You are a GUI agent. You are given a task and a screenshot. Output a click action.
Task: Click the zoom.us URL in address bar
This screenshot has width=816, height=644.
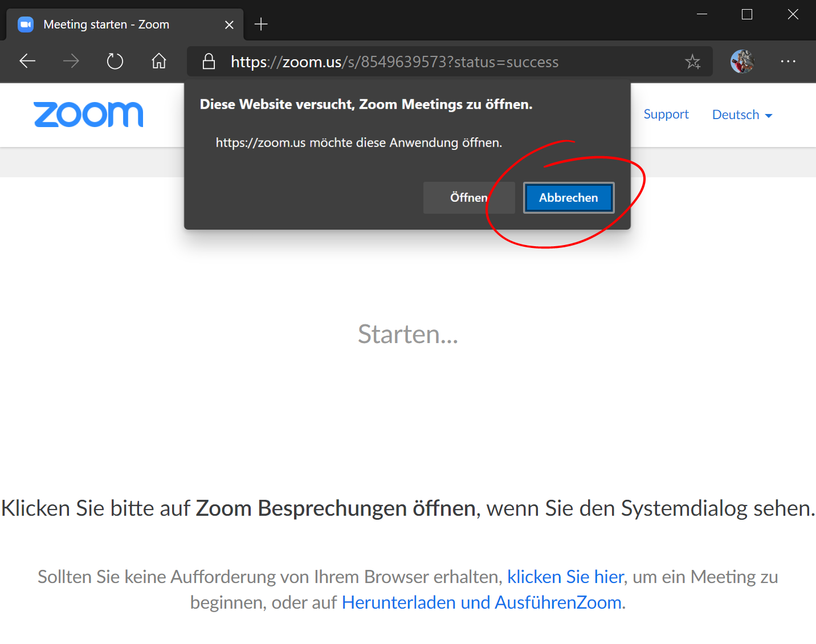[x=394, y=62]
